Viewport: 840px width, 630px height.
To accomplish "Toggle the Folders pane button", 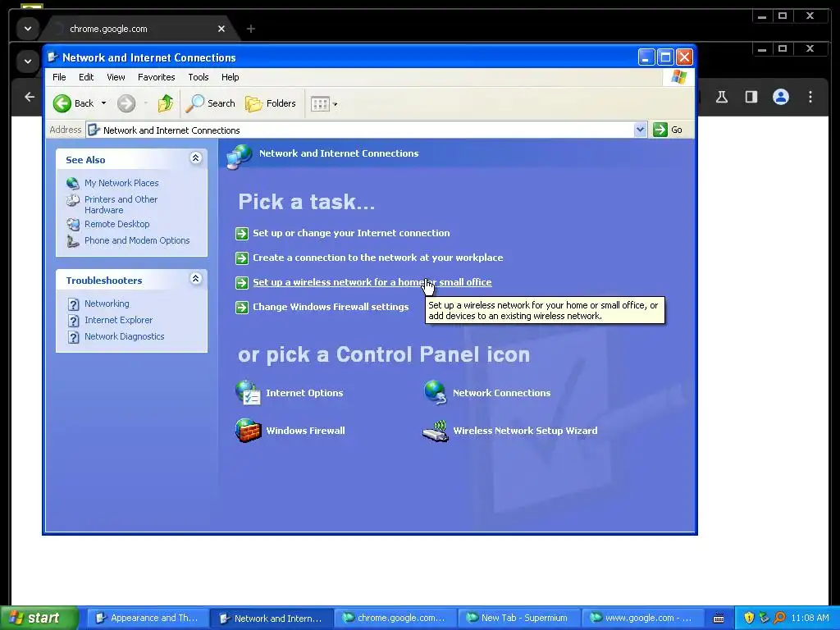I will pos(271,103).
